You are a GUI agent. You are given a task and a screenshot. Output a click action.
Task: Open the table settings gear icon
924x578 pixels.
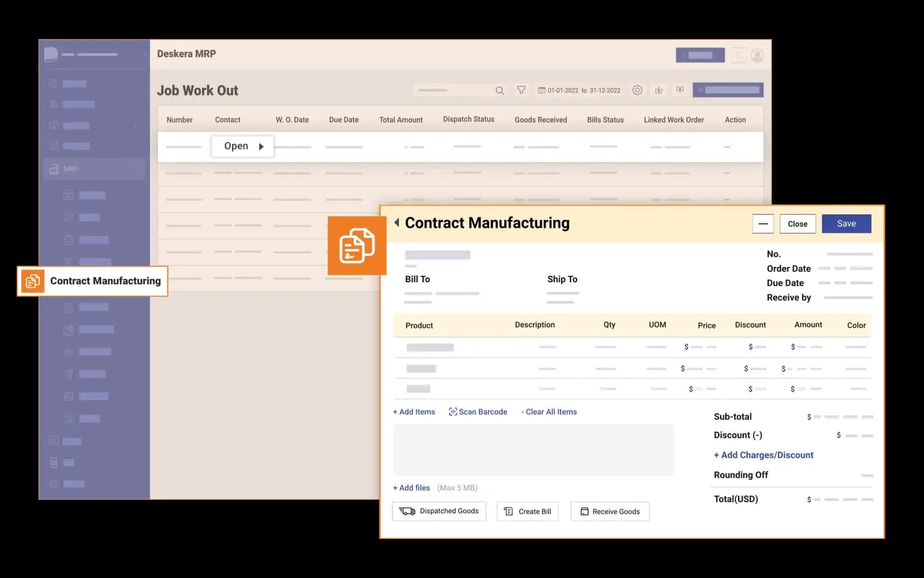[x=637, y=90]
